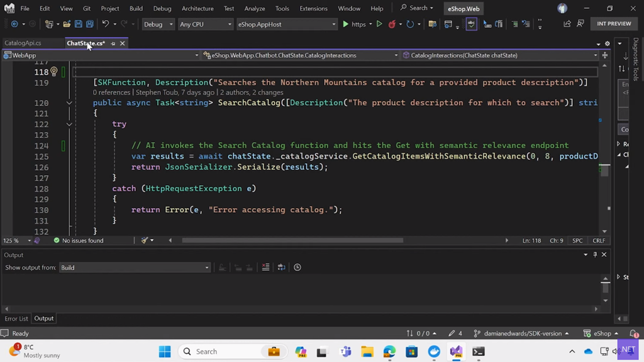Click the Save All toolbar icon
This screenshot has height=362, width=644.
pos(90,24)
